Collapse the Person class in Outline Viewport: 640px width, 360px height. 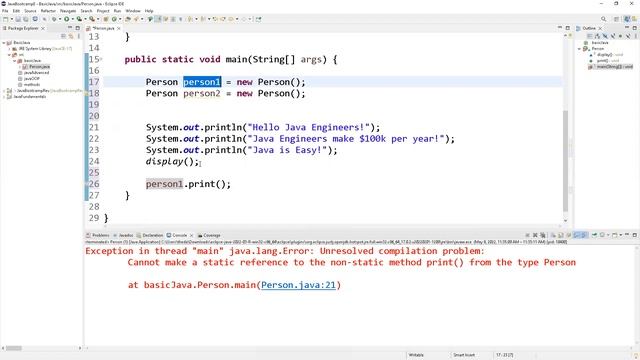(x=580, y=49)
